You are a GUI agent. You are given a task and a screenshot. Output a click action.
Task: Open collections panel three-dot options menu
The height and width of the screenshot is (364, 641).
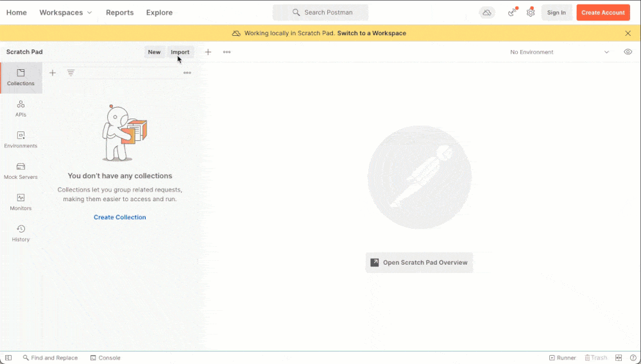coord(187,72)
